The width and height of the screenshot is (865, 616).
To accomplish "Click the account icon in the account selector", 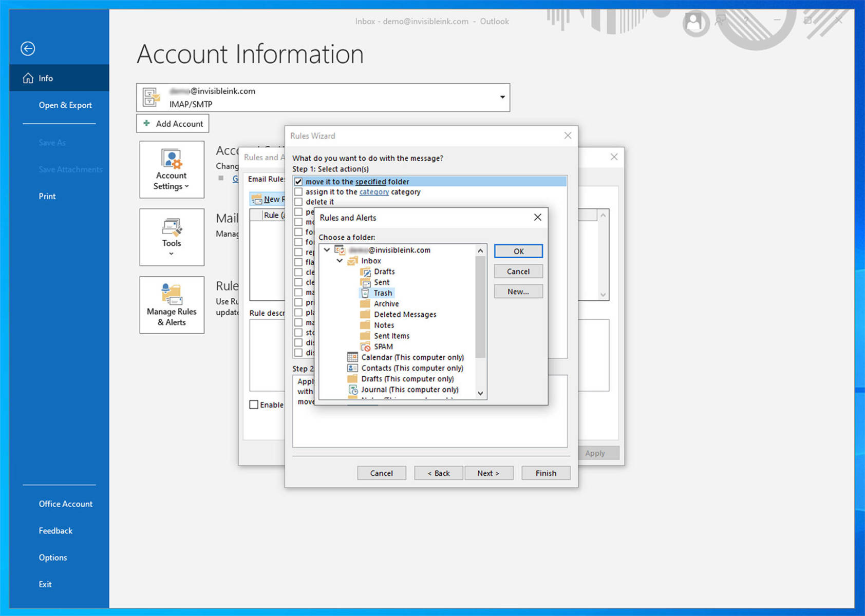I will point(151,97).
